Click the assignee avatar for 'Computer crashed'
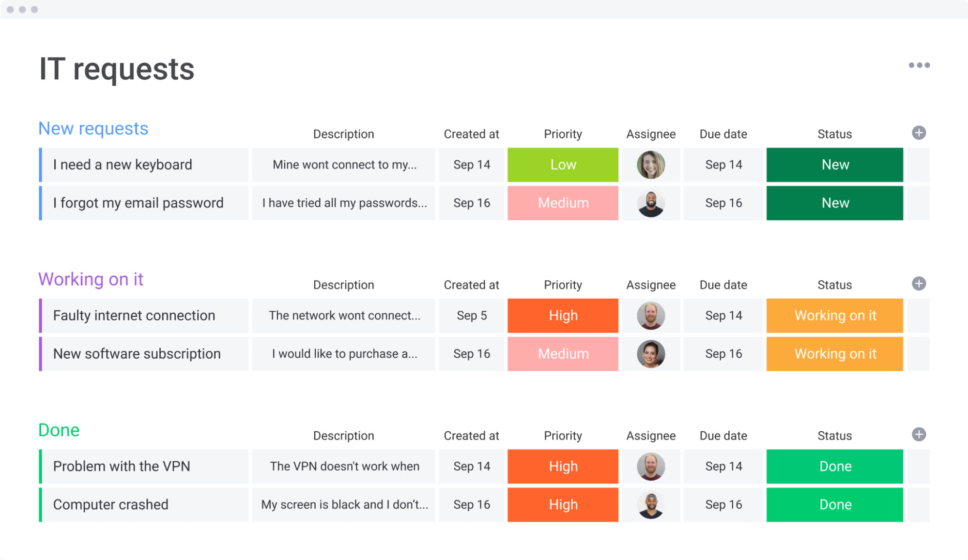 (651, 504)
